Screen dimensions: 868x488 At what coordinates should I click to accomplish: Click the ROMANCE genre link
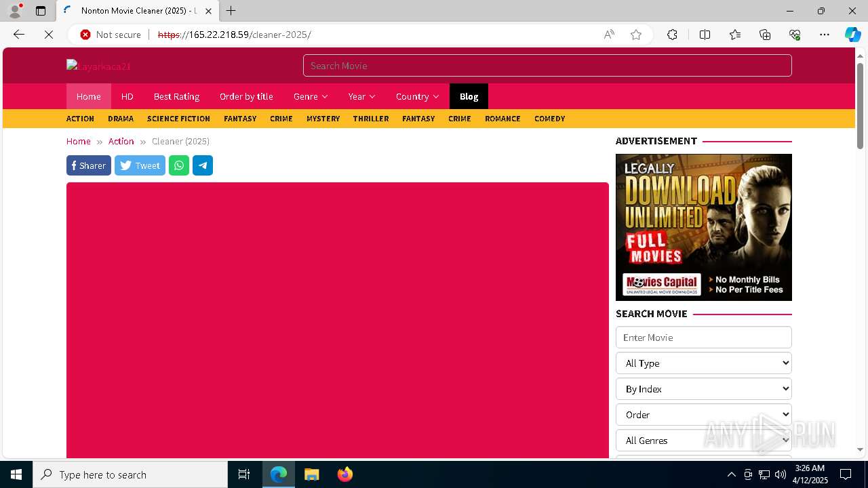502,119
